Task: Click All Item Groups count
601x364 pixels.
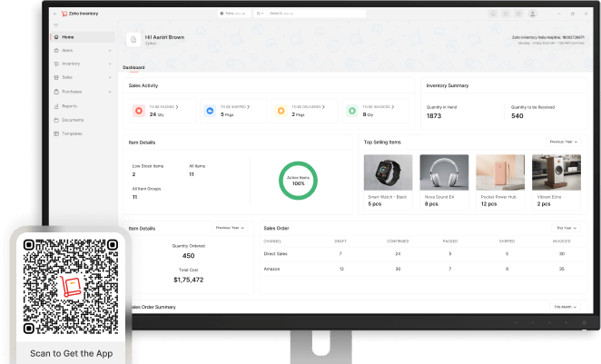Action: tap(134, 197)
